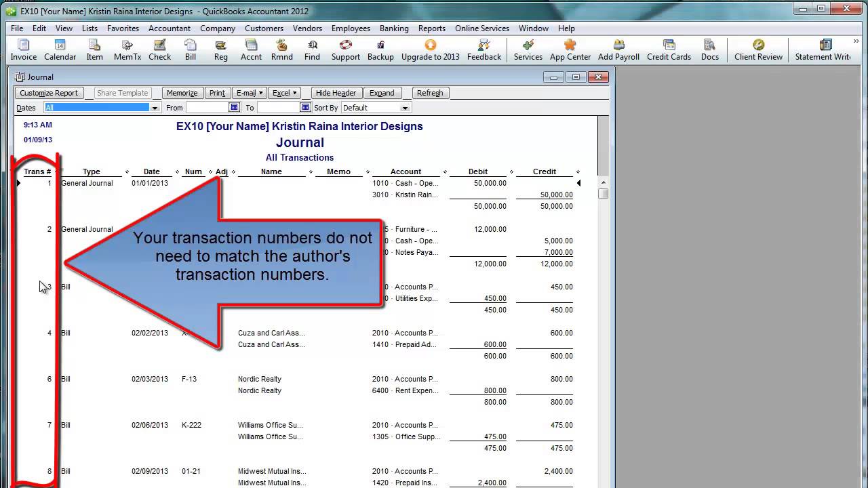Click the Refresh button
Viewport: 868px width, 488px height.
click(430, 93)
